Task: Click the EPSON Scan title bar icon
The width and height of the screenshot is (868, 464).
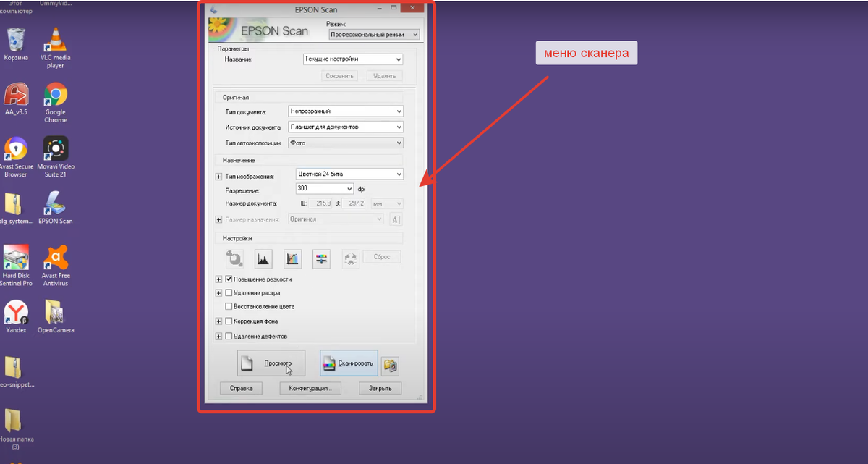Action: pos(214,9)
